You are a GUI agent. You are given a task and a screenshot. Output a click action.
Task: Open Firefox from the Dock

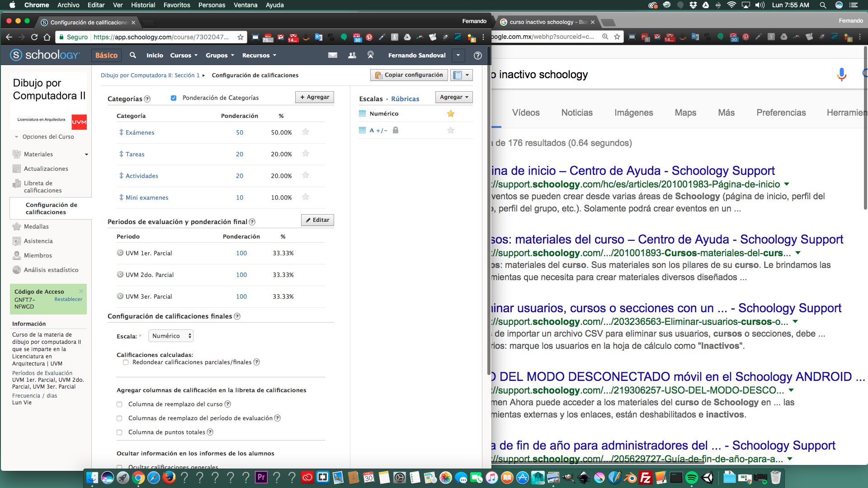(169, 478)
